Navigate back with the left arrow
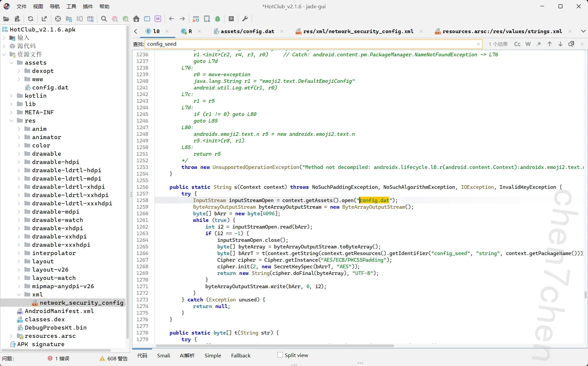Screen dimensions: 588x366 pos(171,19)
